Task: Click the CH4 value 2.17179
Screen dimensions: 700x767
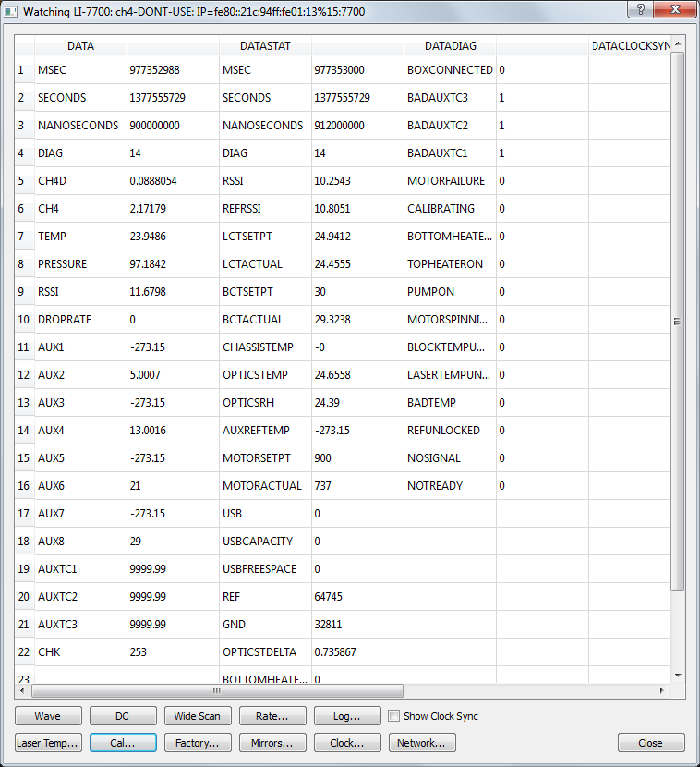Action: pos(173,209)
